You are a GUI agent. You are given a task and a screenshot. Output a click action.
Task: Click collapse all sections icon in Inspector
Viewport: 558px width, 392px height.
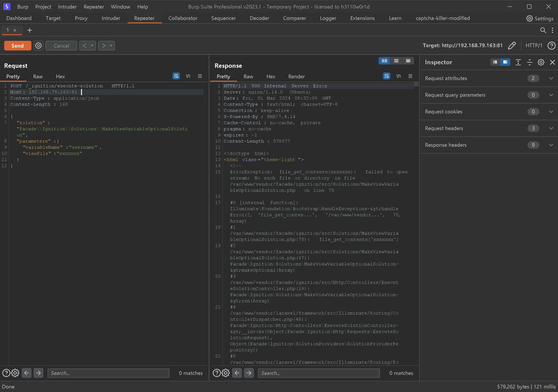[x=530, y=62]
